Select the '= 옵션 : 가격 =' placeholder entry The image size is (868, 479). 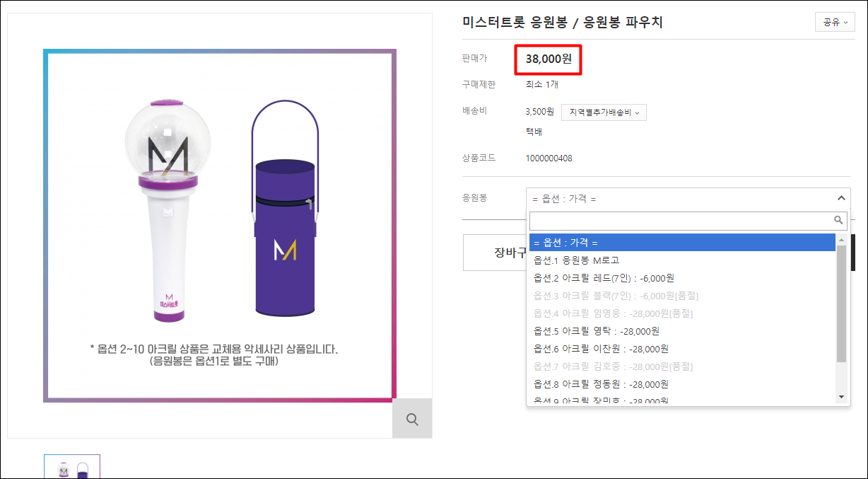point(682,243)
